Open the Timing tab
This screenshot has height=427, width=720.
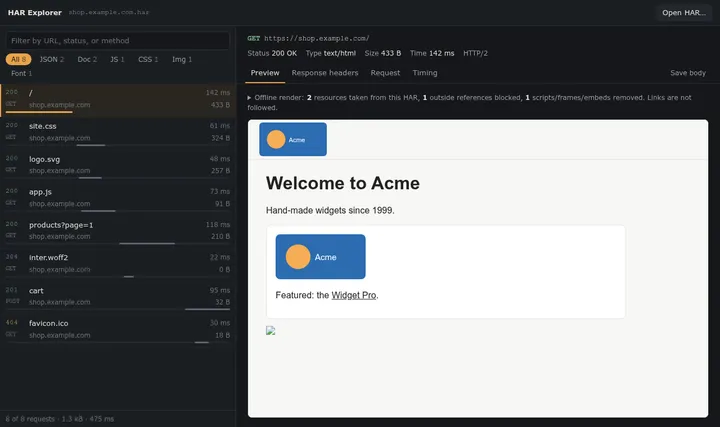pyautogui.click(x=425, y=73)
